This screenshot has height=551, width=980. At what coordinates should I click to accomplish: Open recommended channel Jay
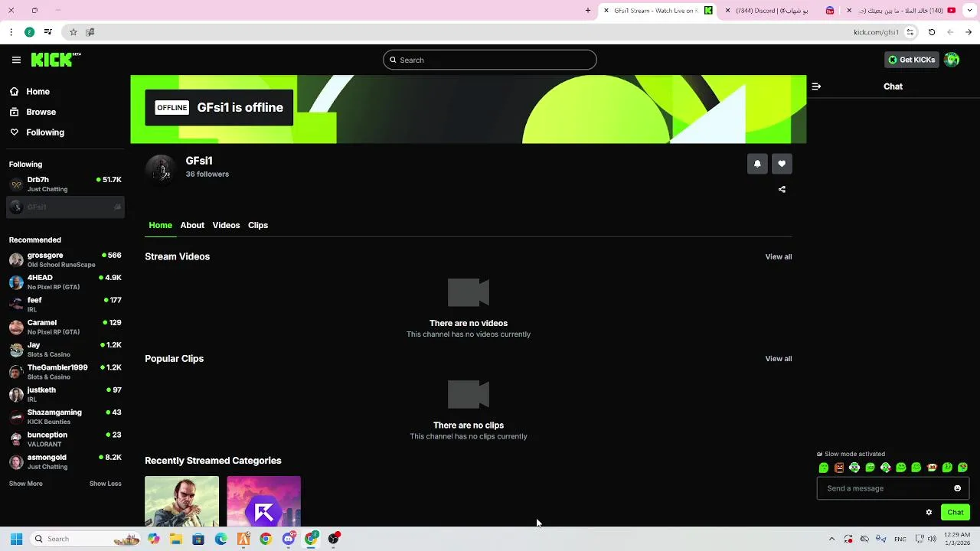click(x=65, y=349)
